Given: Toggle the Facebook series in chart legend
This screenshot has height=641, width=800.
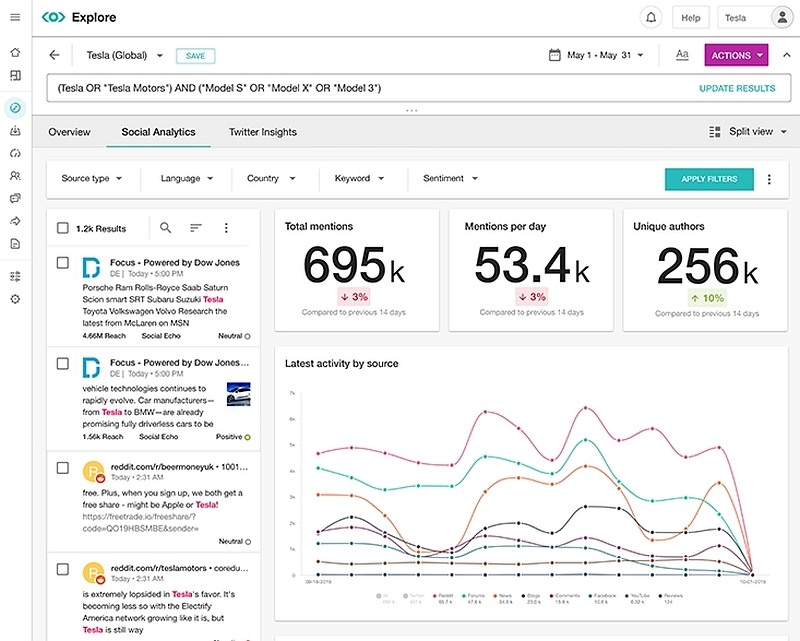Looking at the screenshot, I should tap(602, 599).
